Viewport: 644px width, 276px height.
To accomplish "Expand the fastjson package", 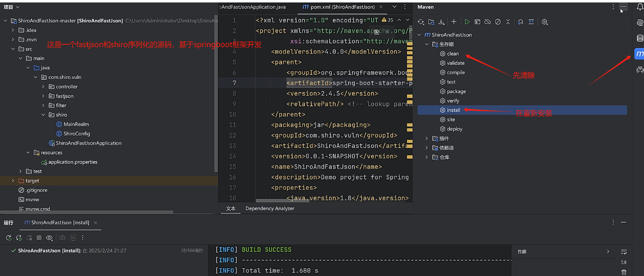I will click(43, 96).
